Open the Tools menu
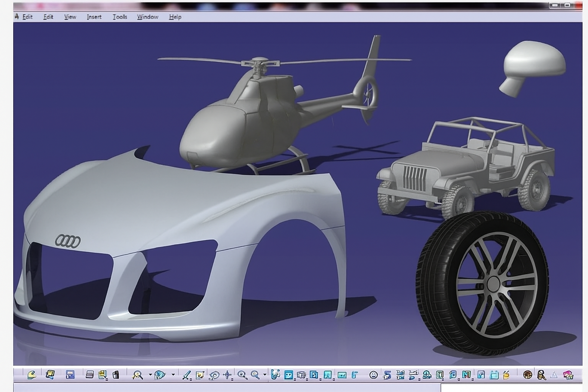Viewport: 588px width, 392px height. point(120,17)
